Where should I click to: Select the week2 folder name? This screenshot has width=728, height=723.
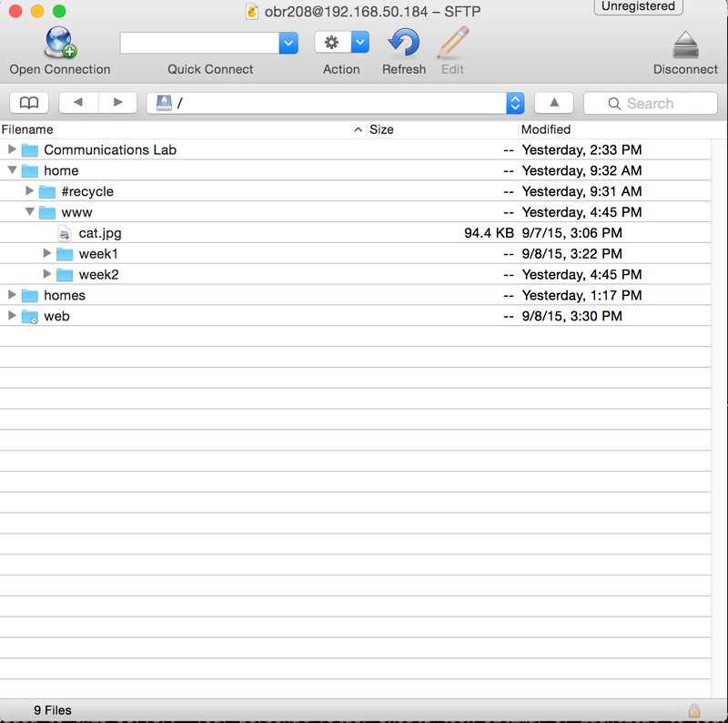tap(99, 275)
